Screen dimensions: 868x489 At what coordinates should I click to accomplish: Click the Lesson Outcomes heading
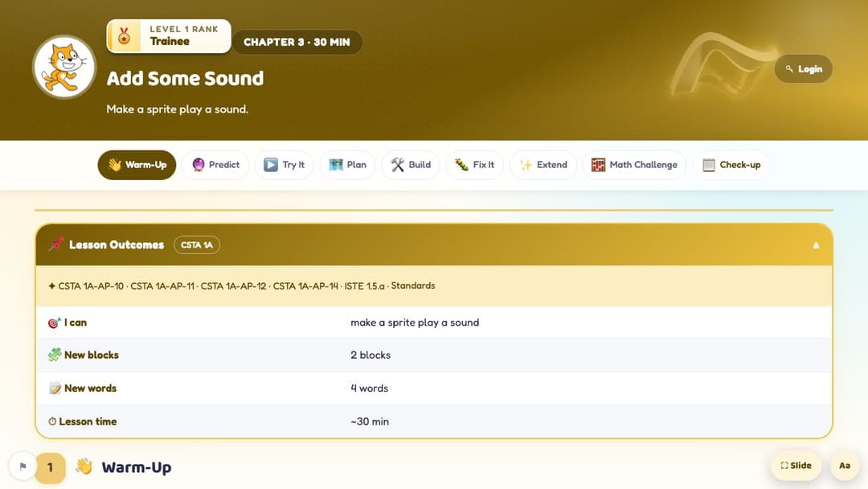117,244
